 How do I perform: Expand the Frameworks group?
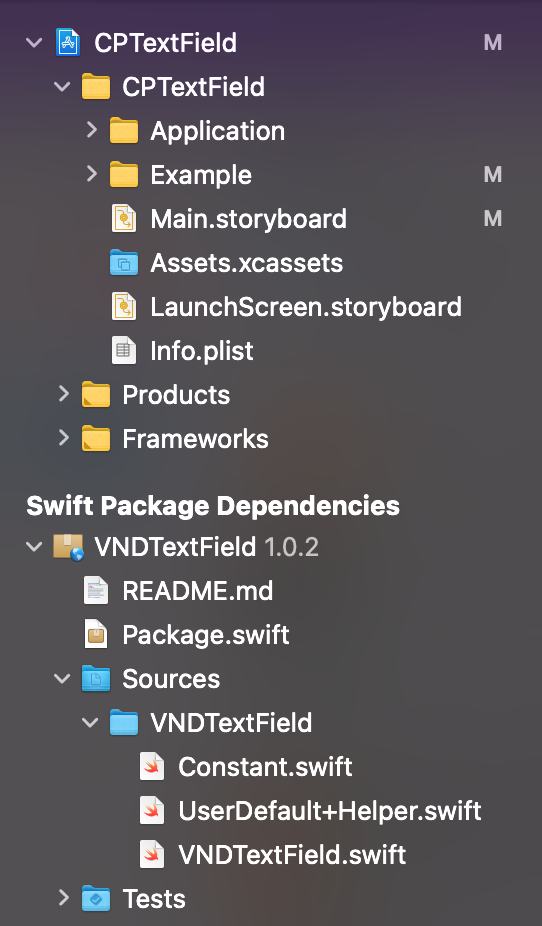click(63, 438)
